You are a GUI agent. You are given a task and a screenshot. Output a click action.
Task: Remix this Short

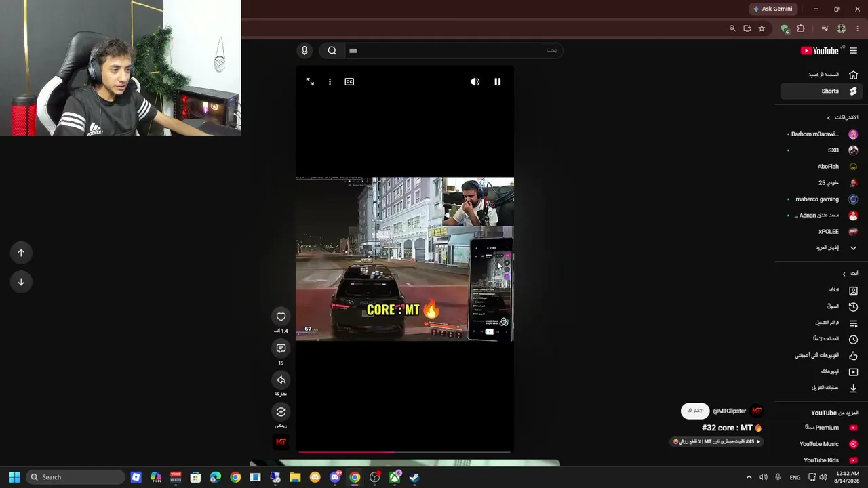(x=281, y=412)
